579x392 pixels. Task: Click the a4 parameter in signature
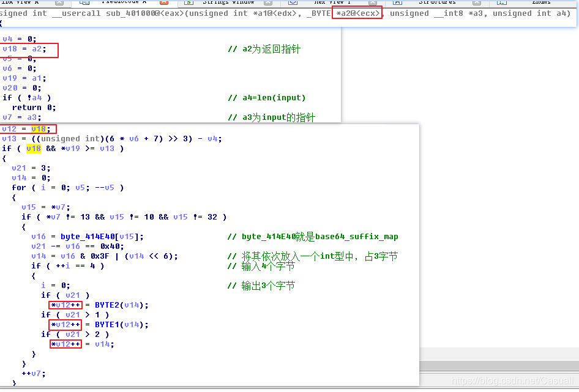561,13
